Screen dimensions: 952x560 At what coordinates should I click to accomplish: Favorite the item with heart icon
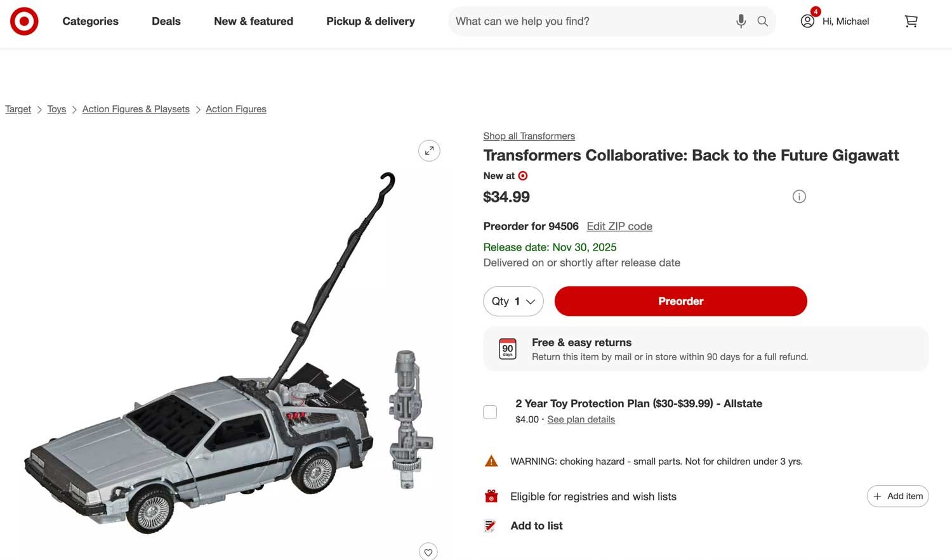(428, 552)
